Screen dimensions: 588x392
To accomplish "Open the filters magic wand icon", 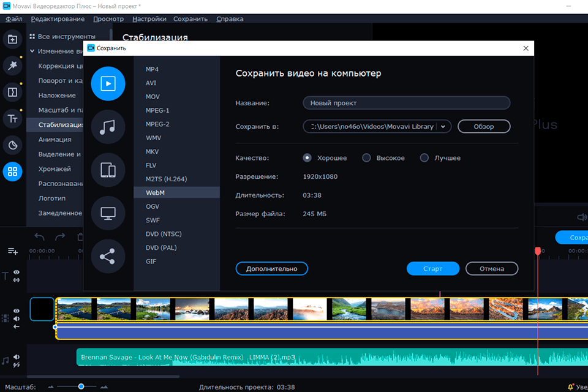I will click(12, 66).
